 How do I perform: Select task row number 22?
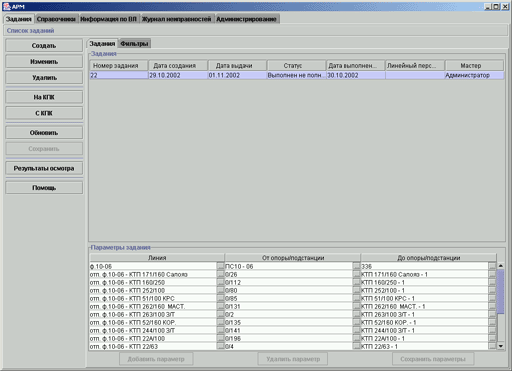tap(297, 75)
